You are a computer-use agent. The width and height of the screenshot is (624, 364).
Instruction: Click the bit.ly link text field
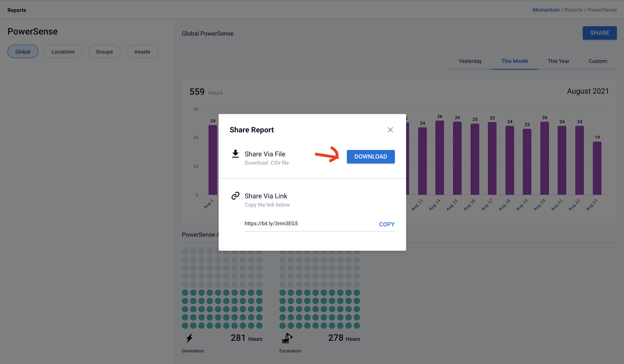click(307, 224)
